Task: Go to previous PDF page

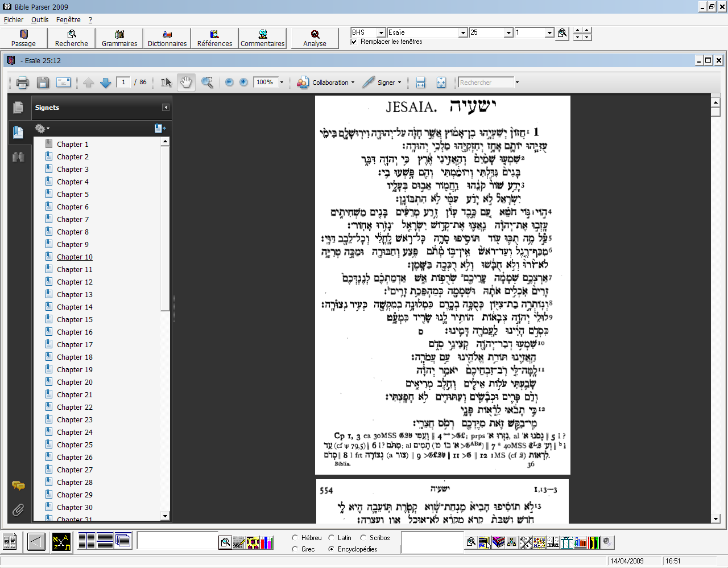Action: 88,83
